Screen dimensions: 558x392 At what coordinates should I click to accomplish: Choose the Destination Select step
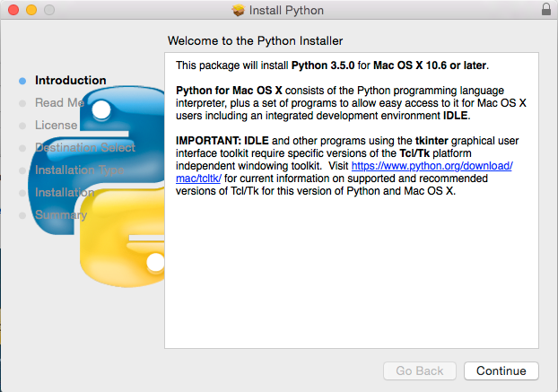[x=84, y=147]
